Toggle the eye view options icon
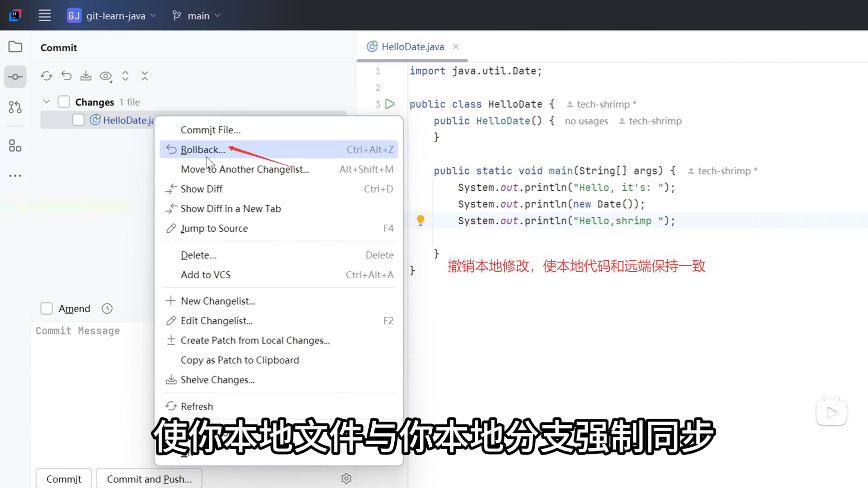Viewport: 868px width, 488px height. 106,76
